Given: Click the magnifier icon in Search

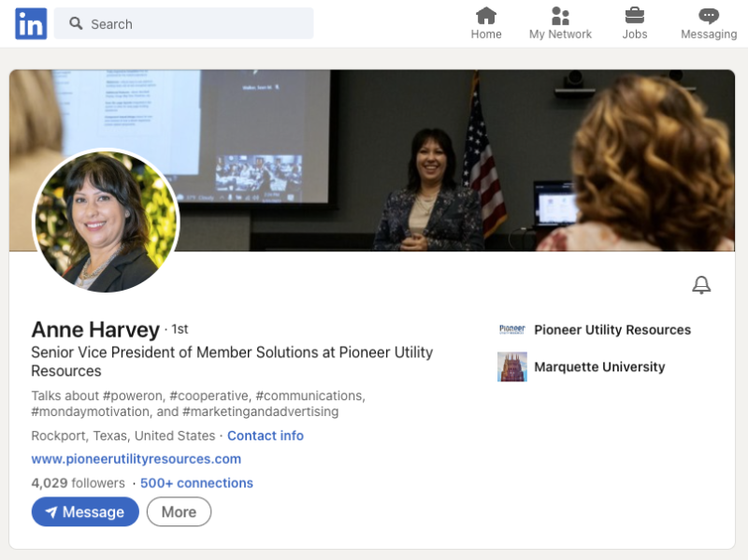Looking at the screenshot, I should tap(76, 23).
